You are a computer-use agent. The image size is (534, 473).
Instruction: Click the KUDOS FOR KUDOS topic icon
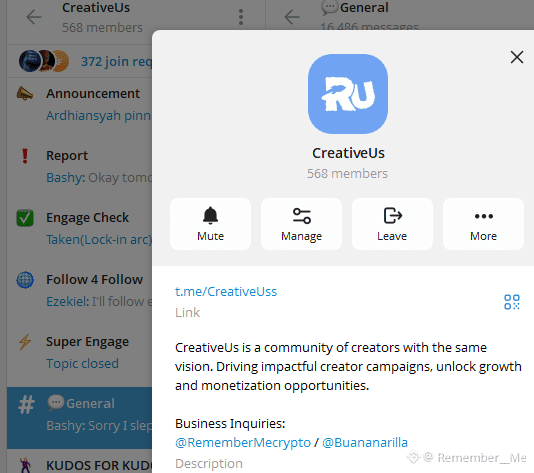25,466
